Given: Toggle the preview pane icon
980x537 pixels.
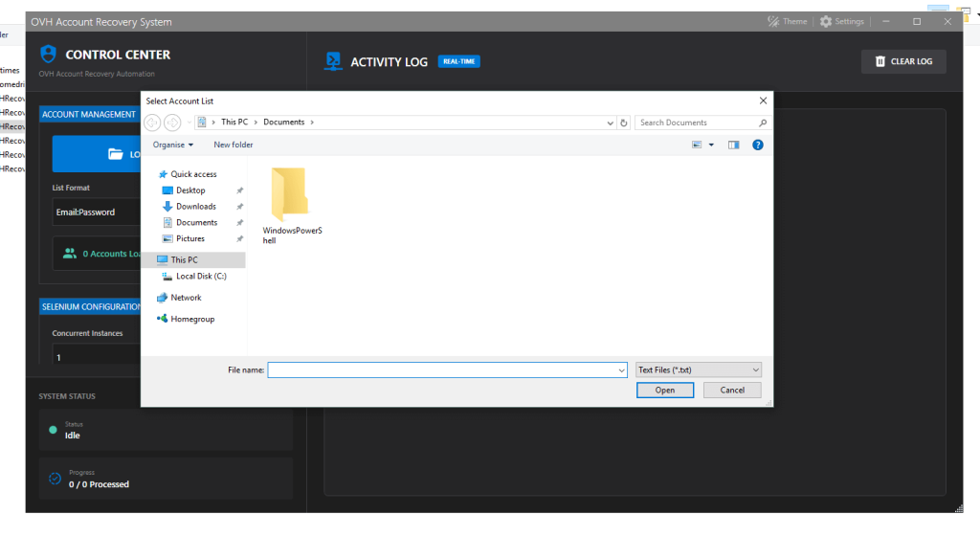Looking at the screenshot, I should click(734, 145).
